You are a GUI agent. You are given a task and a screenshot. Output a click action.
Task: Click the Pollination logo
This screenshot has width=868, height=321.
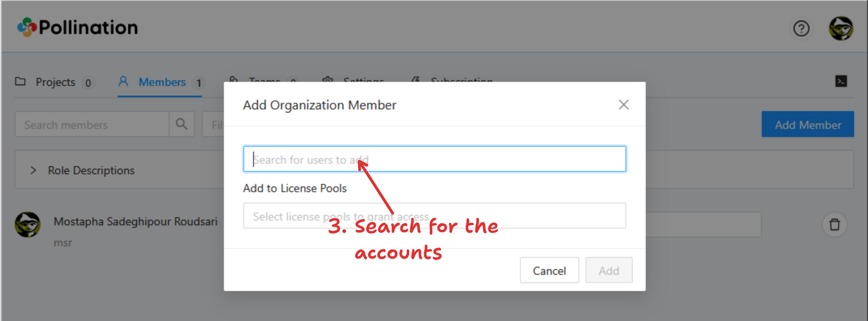(x=77, y=28)
